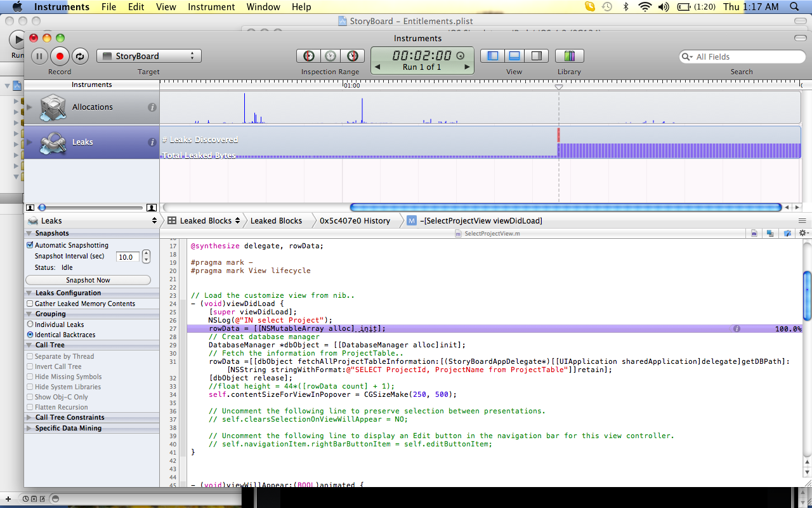This screenshot has height=508, width=812.
Task: Expand the Allocations track disclosure triangle
Action: [x=29, y=107]
